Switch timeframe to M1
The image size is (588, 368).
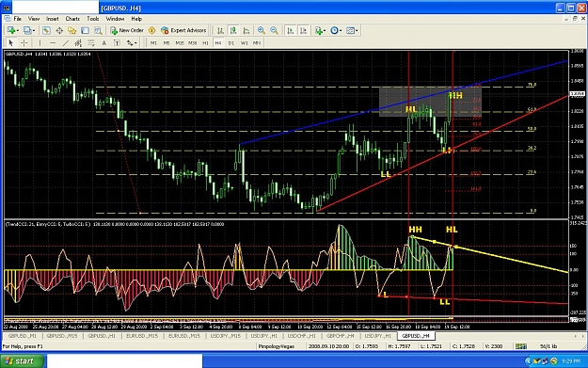point(153,43)
